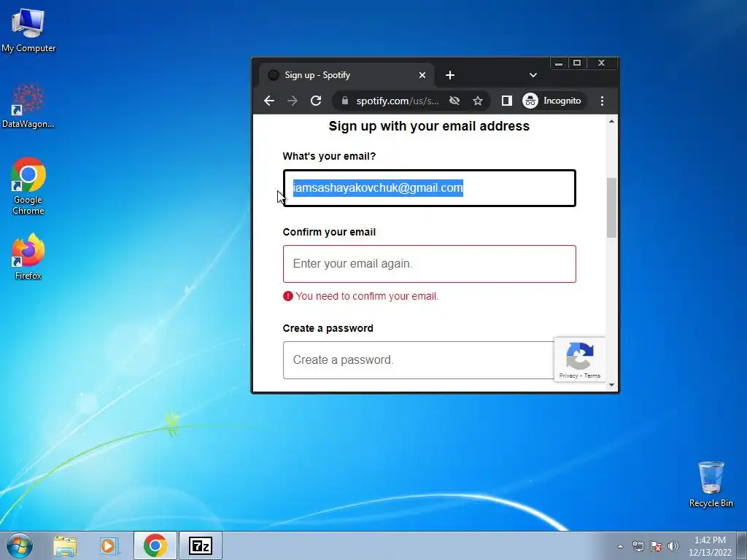747x560 pixels.
Task: Open My Computer desktop icon
Action: click(28, 30)
